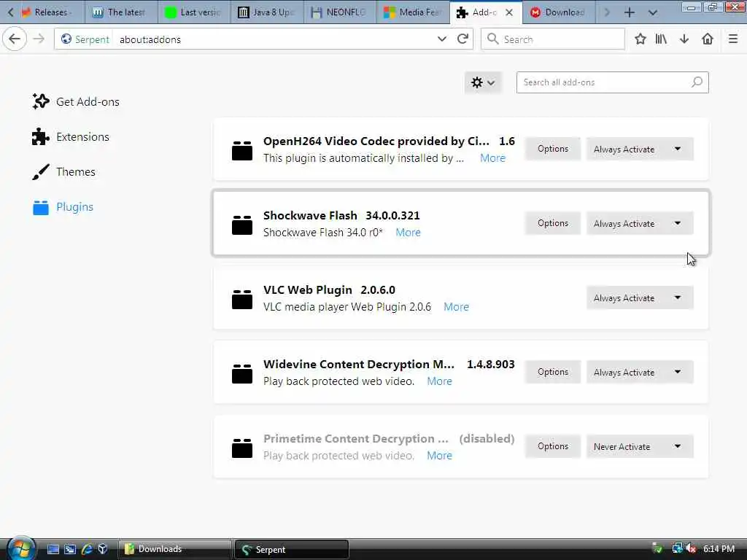Open Shockwave Flash Always Activate dropdown

pyautogui.click(x=640, y=223)
